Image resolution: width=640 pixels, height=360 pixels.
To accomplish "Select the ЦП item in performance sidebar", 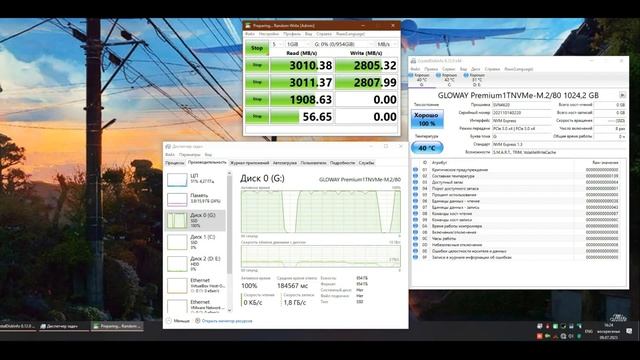I will click(x=196, y=179).
